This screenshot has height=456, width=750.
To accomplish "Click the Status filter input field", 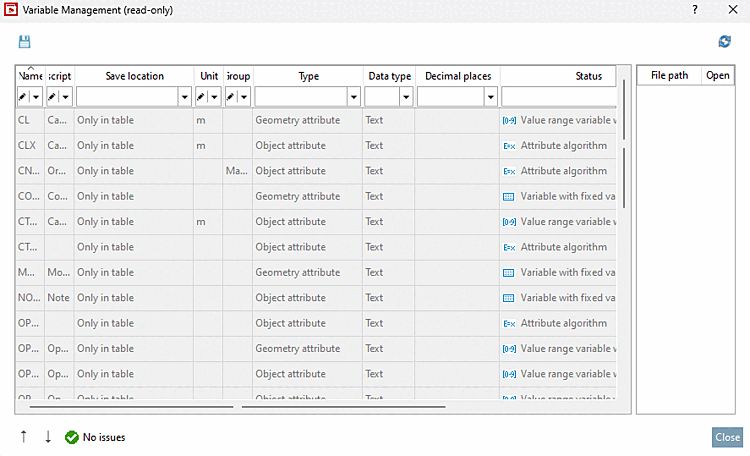I will (x=558, y=97).
